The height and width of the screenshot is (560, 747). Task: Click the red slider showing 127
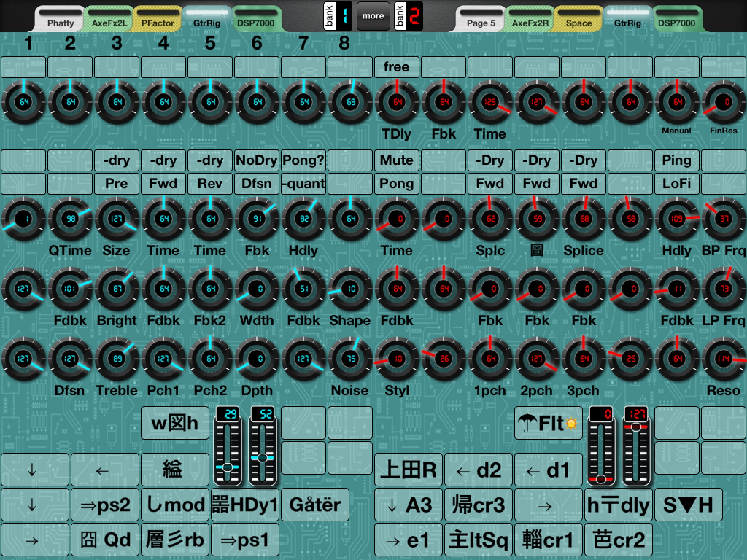(636, 446)
